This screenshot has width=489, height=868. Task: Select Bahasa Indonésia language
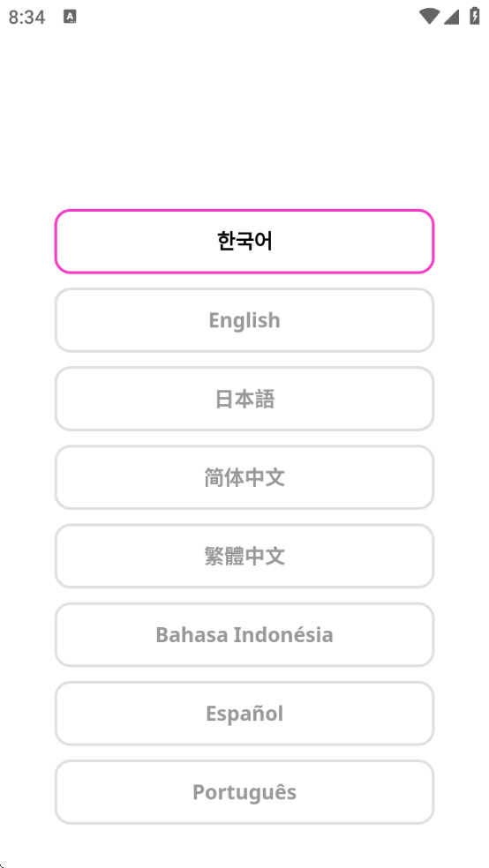(244, 634)
